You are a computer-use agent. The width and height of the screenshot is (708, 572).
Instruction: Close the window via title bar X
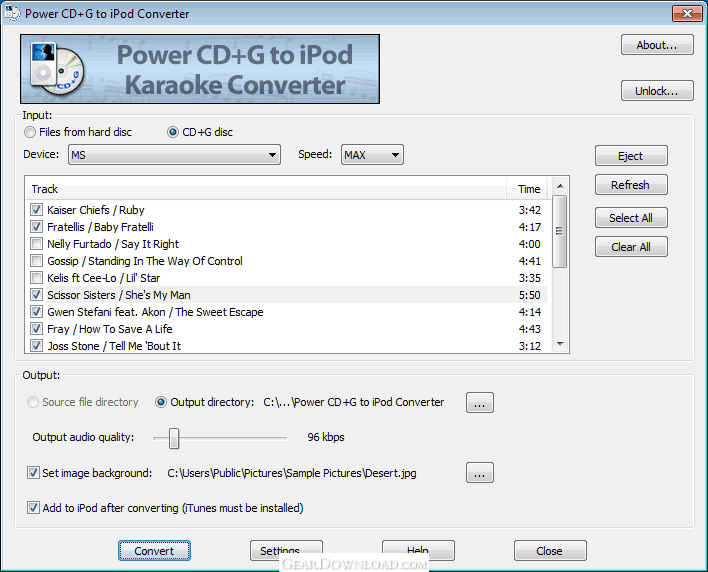687,14
